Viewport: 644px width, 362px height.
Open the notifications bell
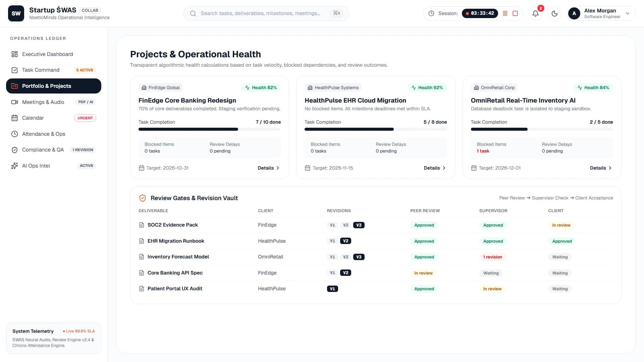pyautogui.click(x=536, y=13)
